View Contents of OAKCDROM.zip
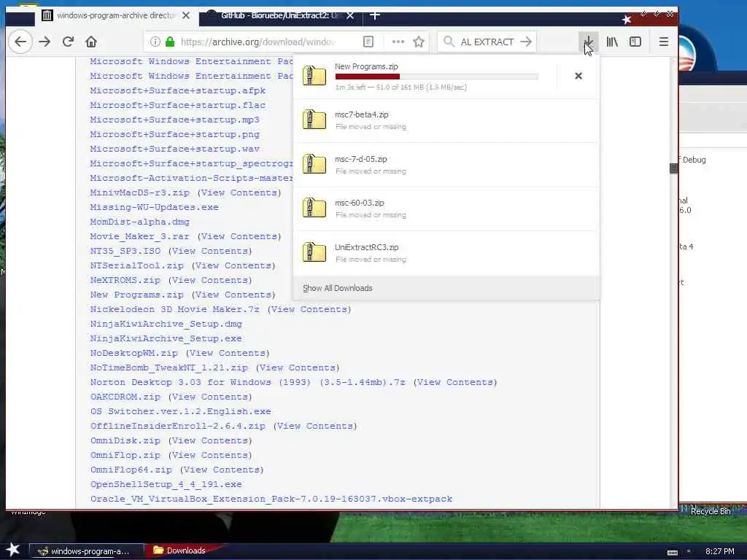Image resolution: width=747 pixels, height=560 pixels. 210,397
